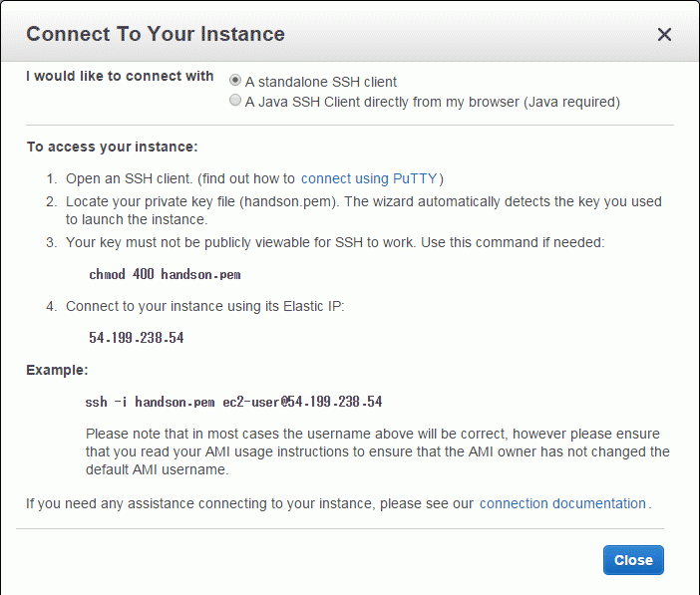
Task: Click the AMI username note paragraph
Action: coord(377,451)
